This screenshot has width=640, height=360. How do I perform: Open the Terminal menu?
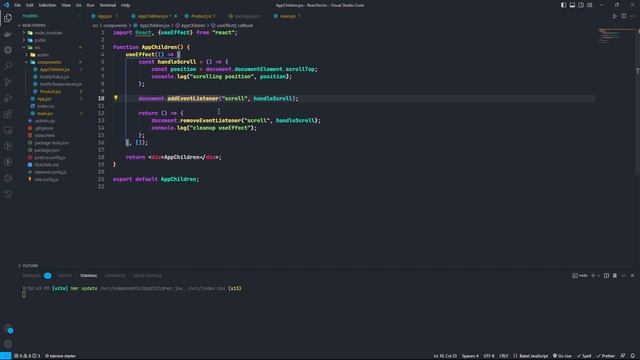[x=107, y=5]
